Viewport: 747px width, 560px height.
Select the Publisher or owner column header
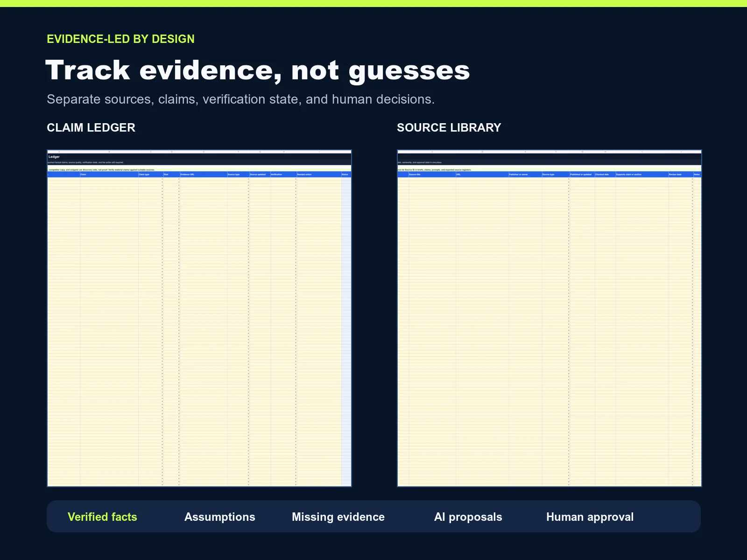(525, 175)
